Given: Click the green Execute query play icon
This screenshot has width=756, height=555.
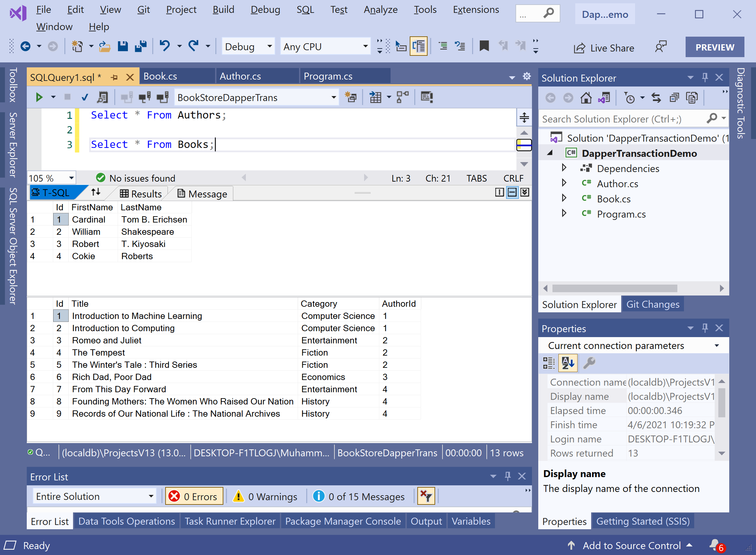Looking at the screenshot, I should point(39,97).
